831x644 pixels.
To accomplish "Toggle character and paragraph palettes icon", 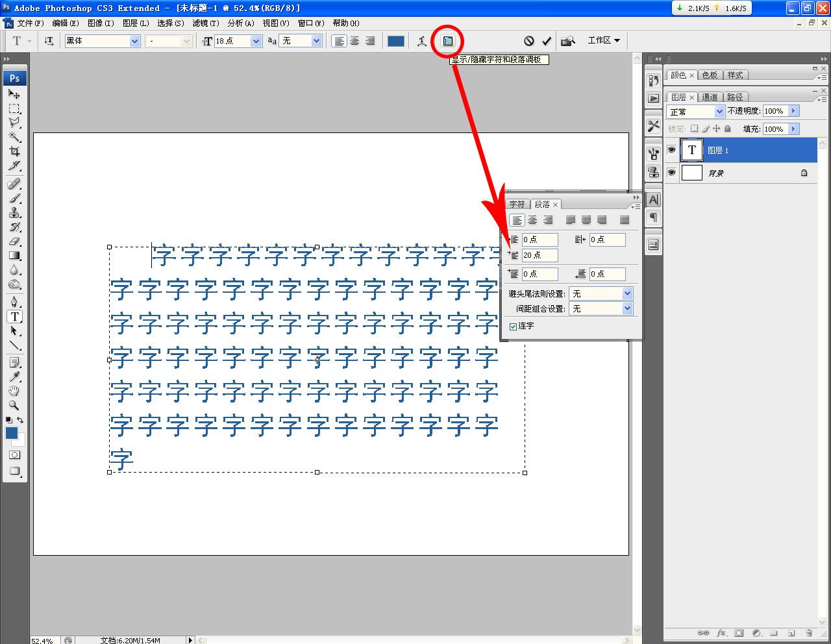I will coord(448,41).
